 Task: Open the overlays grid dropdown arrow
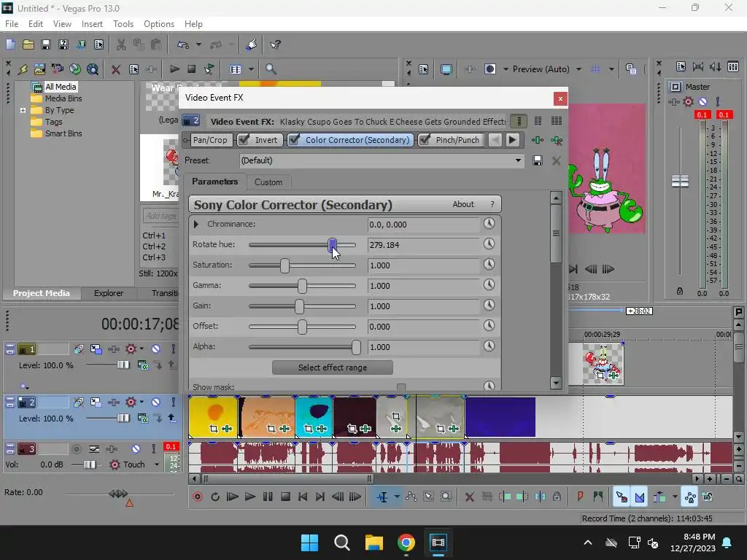tap(611, 69)
